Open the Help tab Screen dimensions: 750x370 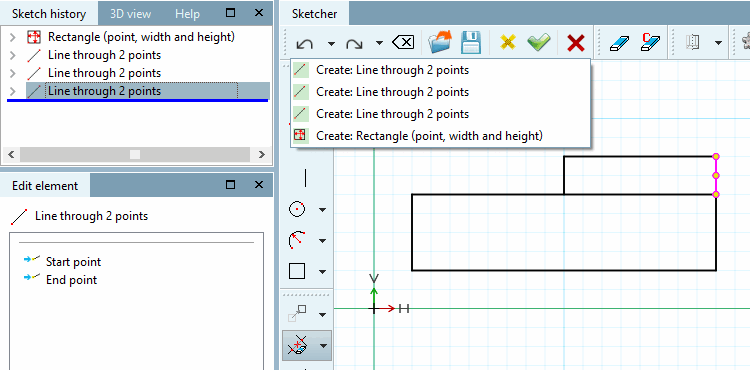pos(187,13)
